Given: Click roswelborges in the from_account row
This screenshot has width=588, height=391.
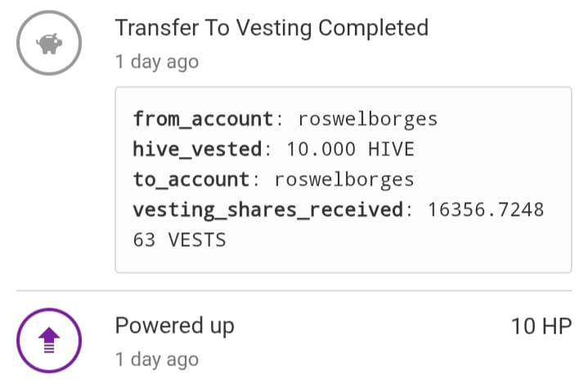Looking at the screenshot, I should [x=368, y=119].
